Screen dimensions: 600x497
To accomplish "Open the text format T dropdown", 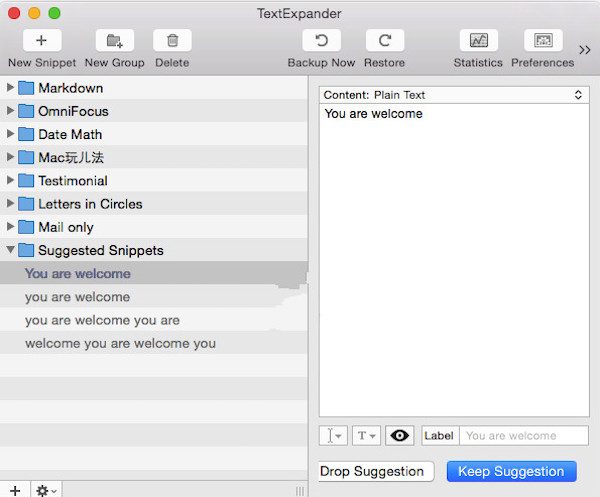I will tap(366, 435).
